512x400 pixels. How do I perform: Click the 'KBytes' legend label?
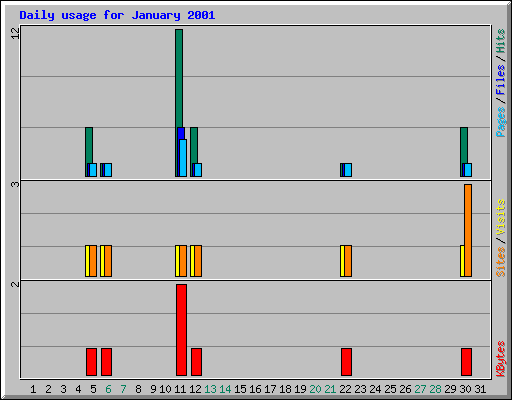point(500,359)
